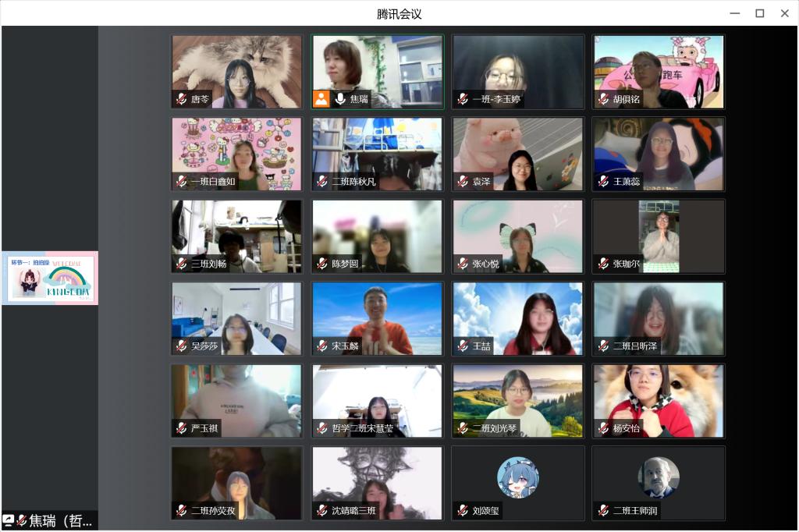Viewport: 799px width, 532px height.
Task: Click the muted mic icon next to 王喆
Action: click(463, 346)
